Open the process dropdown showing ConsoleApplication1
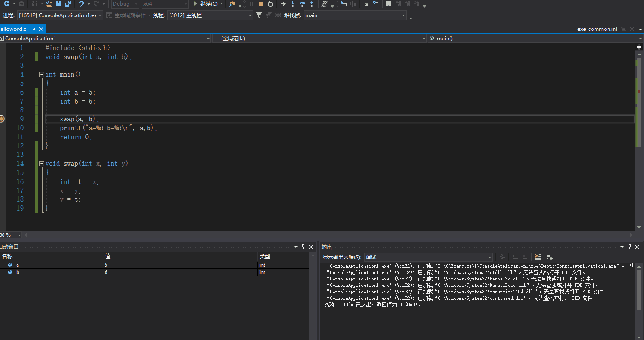 (60, 15)
